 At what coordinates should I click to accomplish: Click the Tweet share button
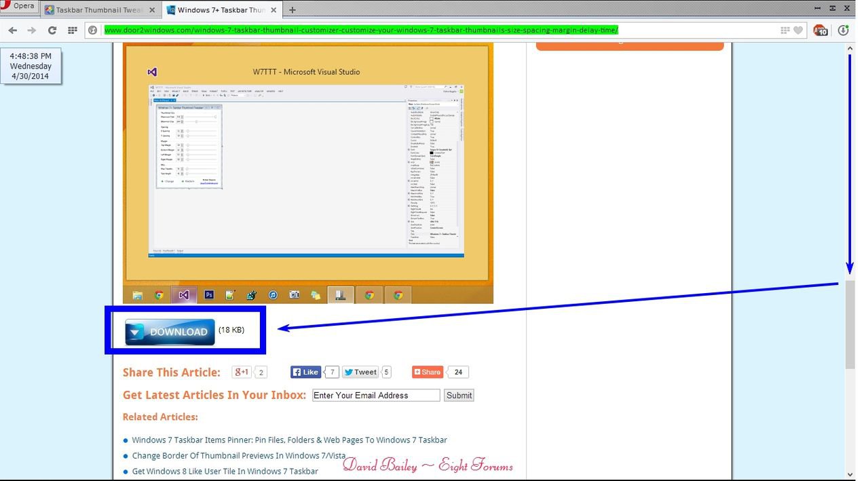(360, 372)
